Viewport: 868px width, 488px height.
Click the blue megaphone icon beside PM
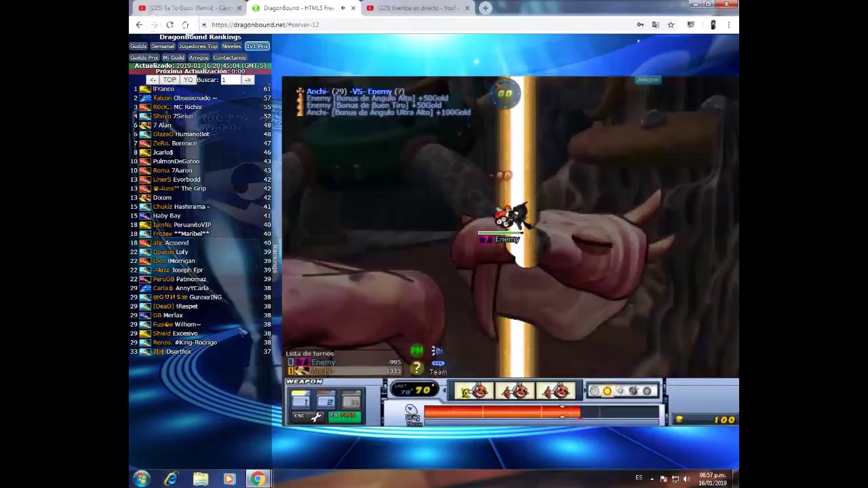click(x=437, y=350)
